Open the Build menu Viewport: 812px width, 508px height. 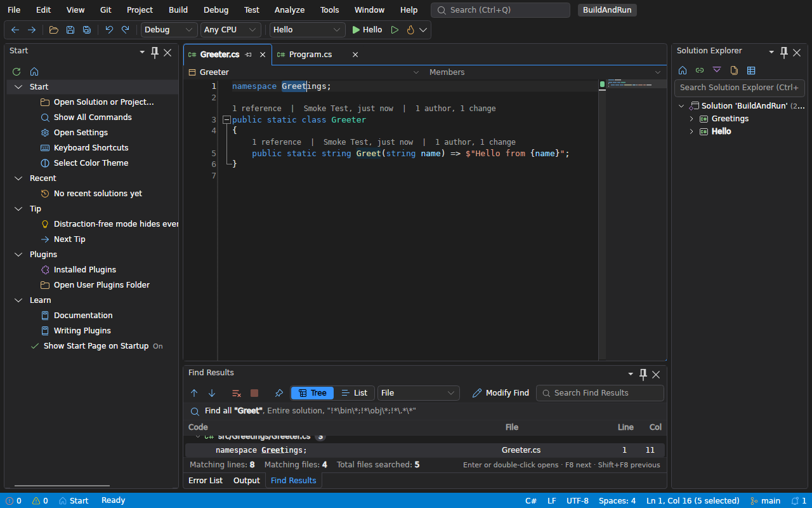178,10
